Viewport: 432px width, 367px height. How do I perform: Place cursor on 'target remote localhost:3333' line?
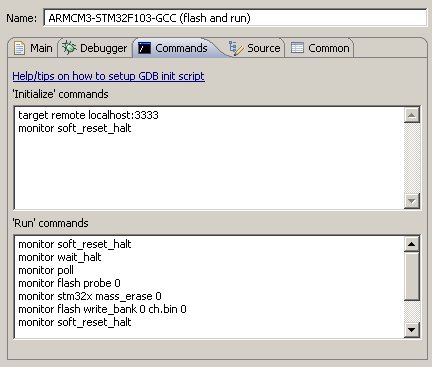click(88, 115)
